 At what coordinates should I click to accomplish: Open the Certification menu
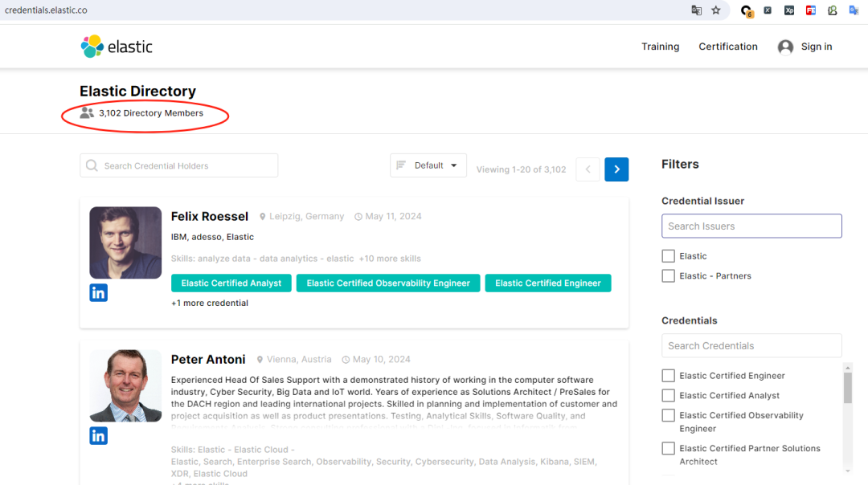coord(728,47)
